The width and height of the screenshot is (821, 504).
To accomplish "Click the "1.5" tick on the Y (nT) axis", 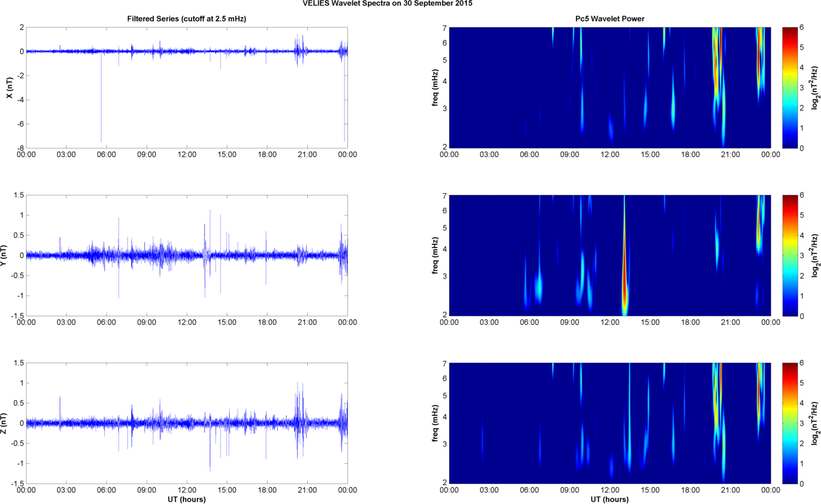I will click(x=18, y=196).
